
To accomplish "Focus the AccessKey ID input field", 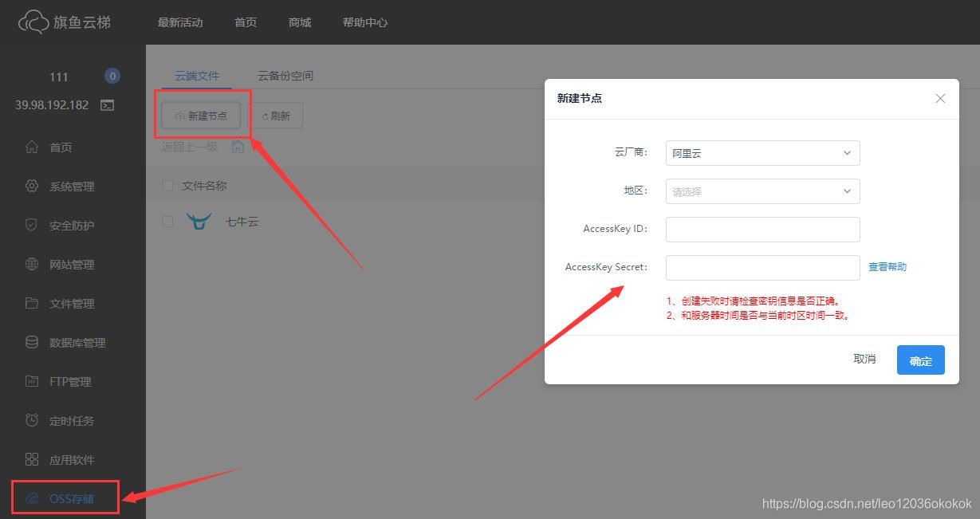I will (x=762, y=229).
